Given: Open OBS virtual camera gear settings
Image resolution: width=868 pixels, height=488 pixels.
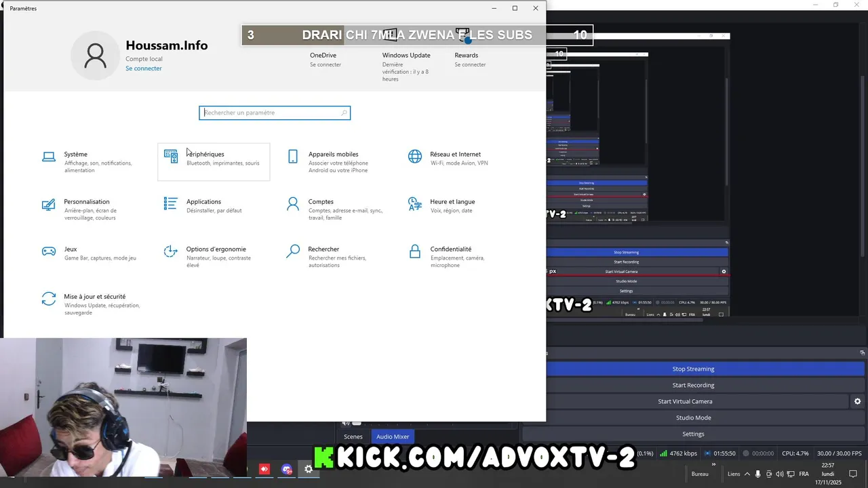Looking at the screenshot, I should coord(857,401).
